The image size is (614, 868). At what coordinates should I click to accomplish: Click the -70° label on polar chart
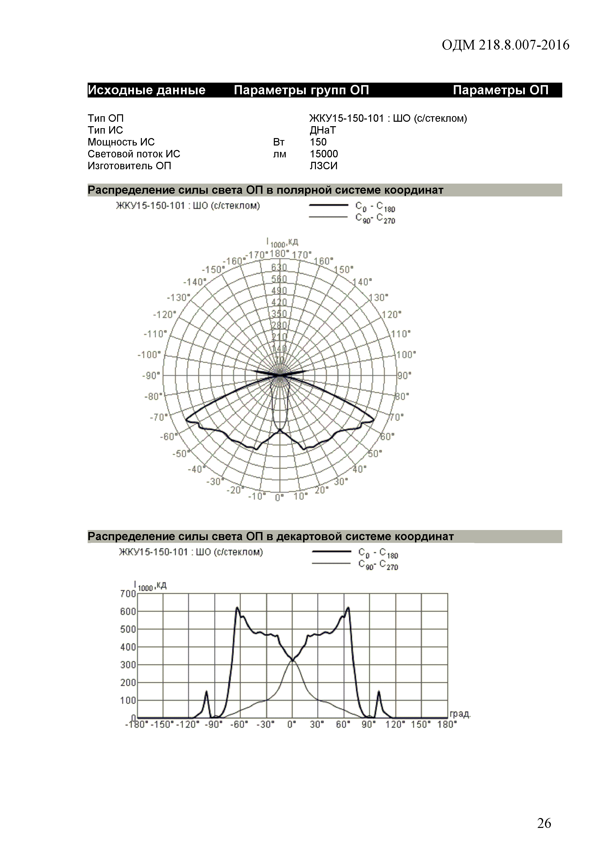[x=159, y=417]
